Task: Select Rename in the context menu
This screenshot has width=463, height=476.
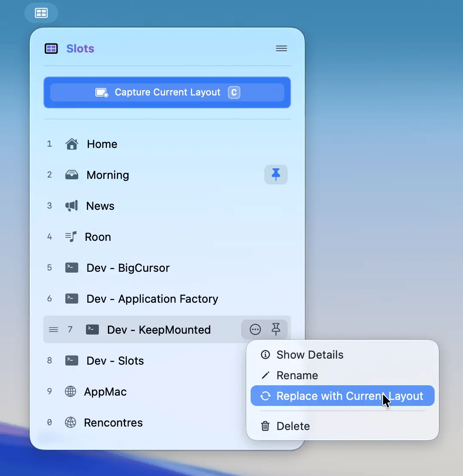Action: click(x=343, y=375)
